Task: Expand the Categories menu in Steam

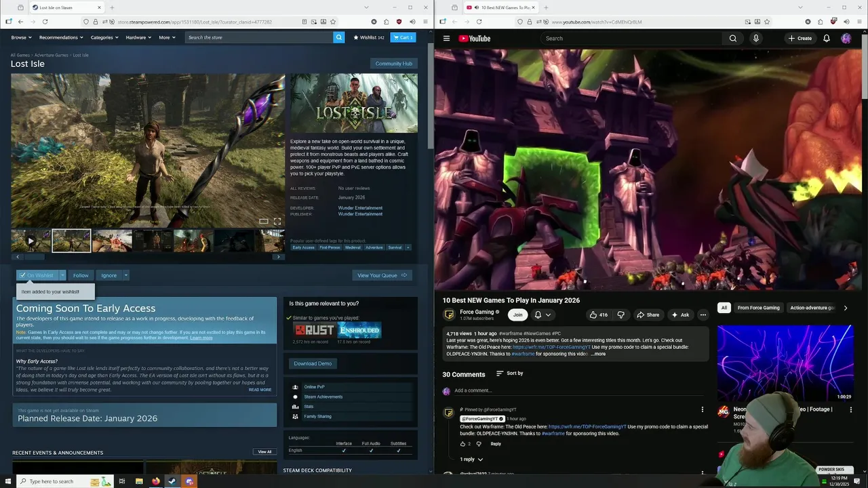Action: pos(104,37)
